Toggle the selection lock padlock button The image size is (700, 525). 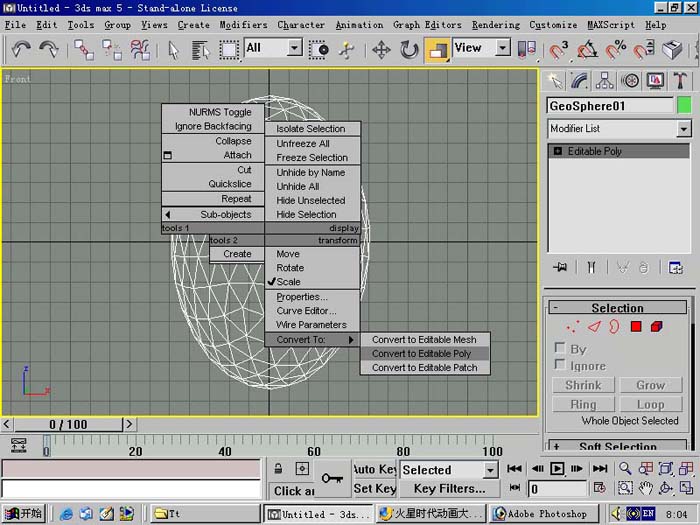[278, 469]
